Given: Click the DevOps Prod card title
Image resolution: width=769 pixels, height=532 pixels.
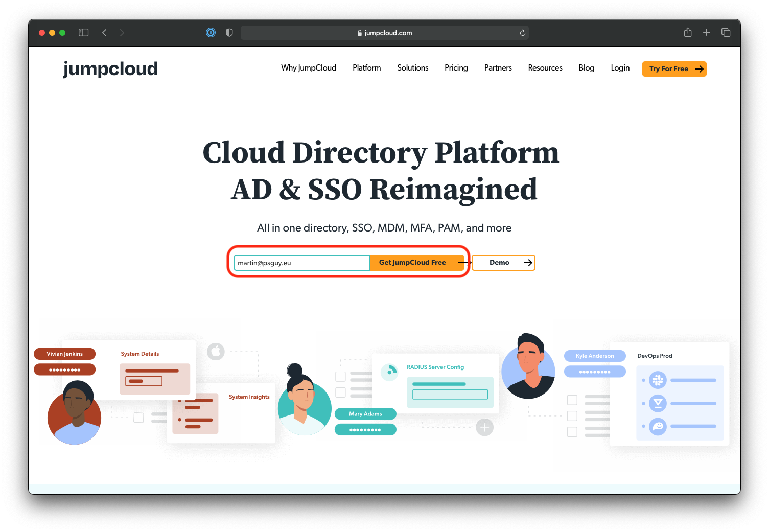Looking at the screenshot, I should tap(655, 356).
